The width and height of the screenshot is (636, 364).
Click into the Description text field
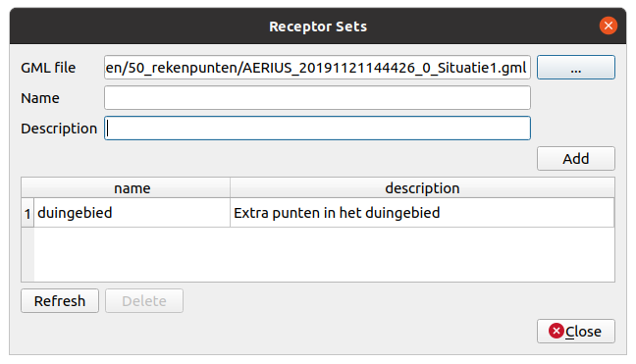pos(317,129)
